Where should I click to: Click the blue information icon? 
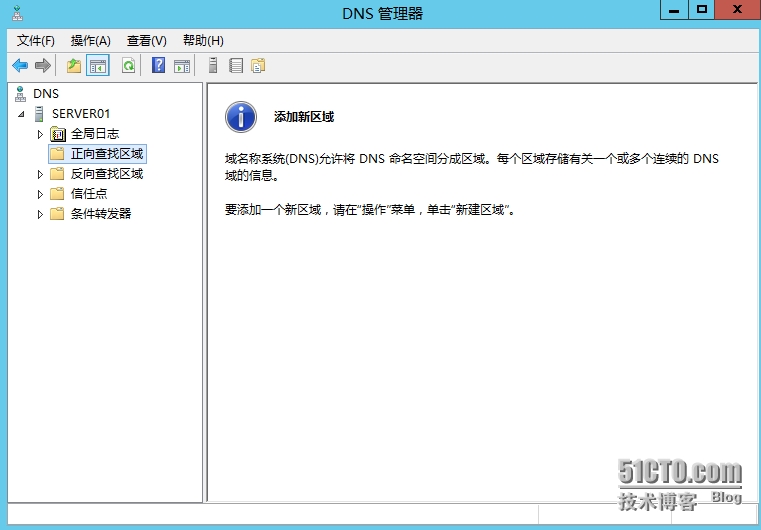point(241,117)
